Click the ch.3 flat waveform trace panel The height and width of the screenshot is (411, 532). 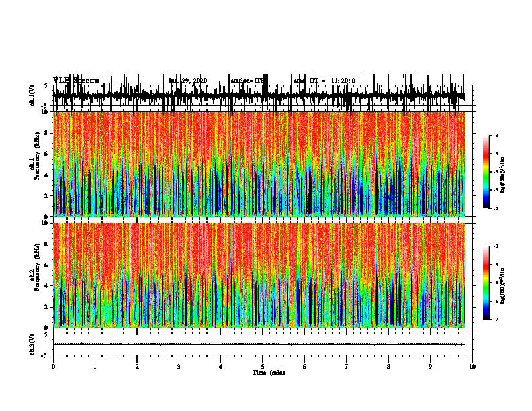tap(263, 345)
